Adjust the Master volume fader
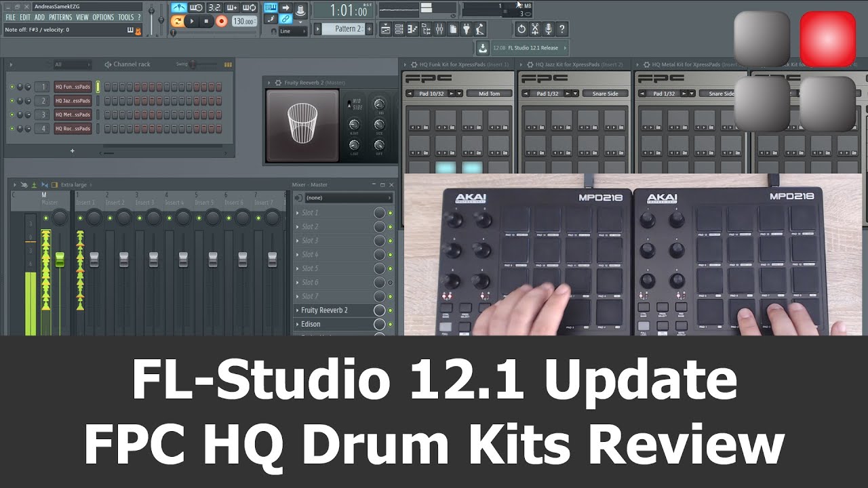The image size is (868, 488). click(x=60, y=259)
